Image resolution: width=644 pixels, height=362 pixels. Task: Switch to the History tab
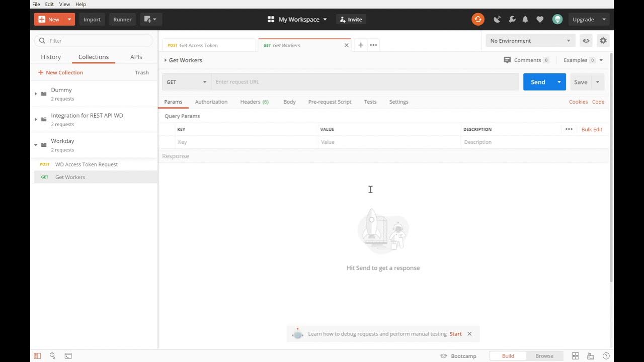[x=51, y=57]
